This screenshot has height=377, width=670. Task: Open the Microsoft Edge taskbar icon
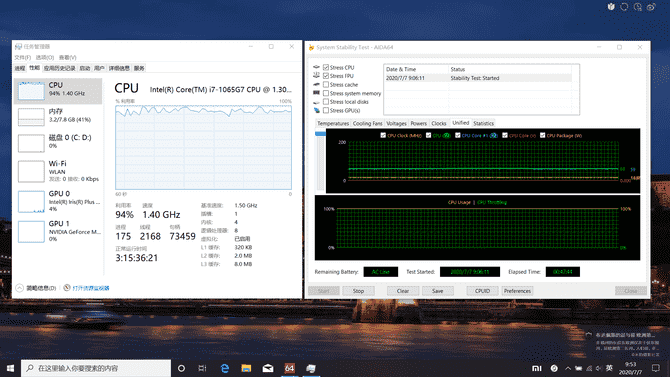tap(224, 368)
